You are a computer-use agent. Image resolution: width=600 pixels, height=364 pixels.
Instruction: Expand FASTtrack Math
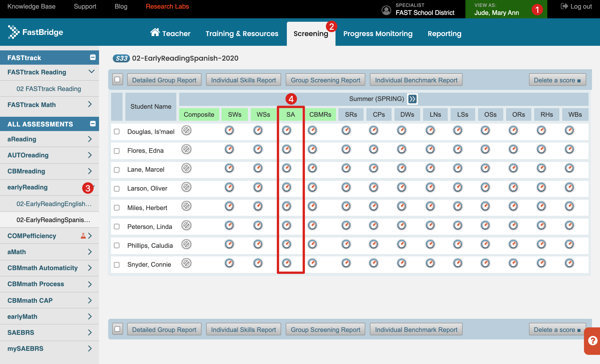click(x=90, y=104)
